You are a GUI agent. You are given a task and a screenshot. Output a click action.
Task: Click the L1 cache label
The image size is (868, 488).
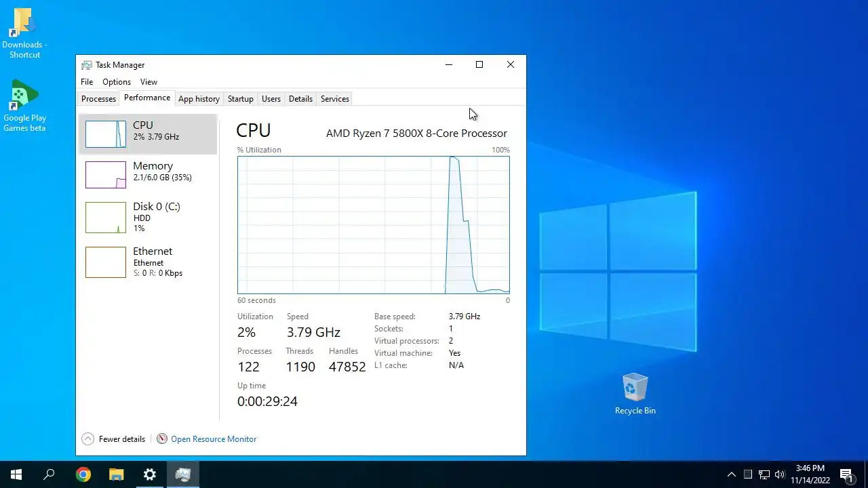pyautogui.click(x=391, y=365)
